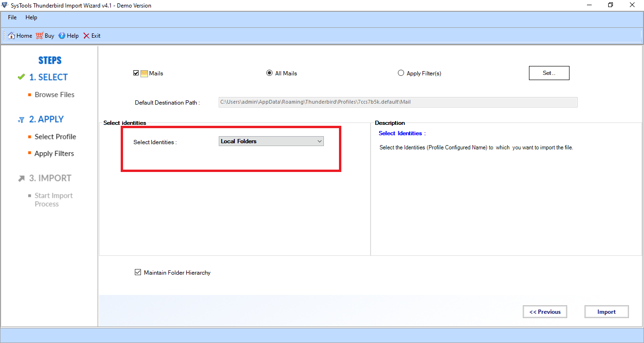The image size is (644, 343).
Task: Click the 'Default Destination Path :' label
Action: click(167, 103)
